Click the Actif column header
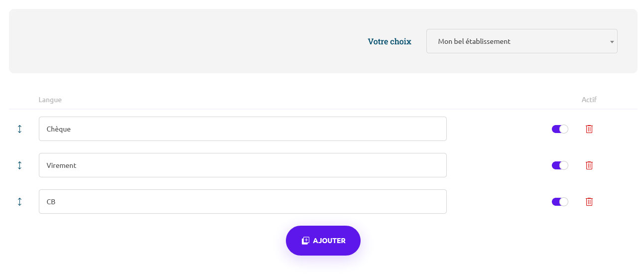This screenshot has height=274, width=644. click(589, 100)
